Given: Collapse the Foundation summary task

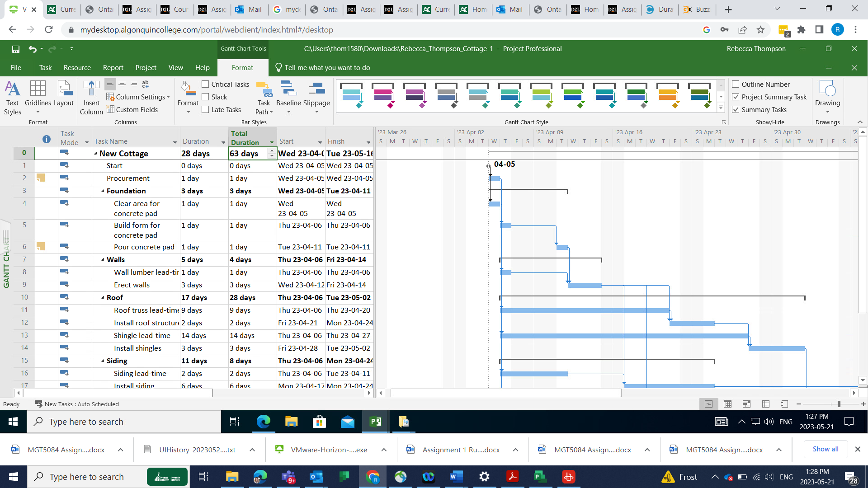Looking at the screenshot, I should click(103, 191).
